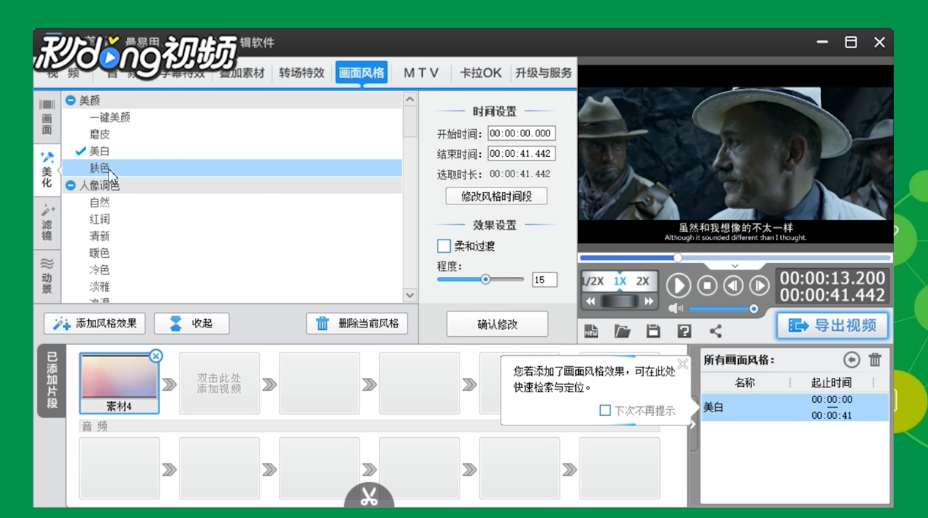Viewport: 928px width, 518px height.
Task: Click 删除当前风格 button
Action: 357,323
